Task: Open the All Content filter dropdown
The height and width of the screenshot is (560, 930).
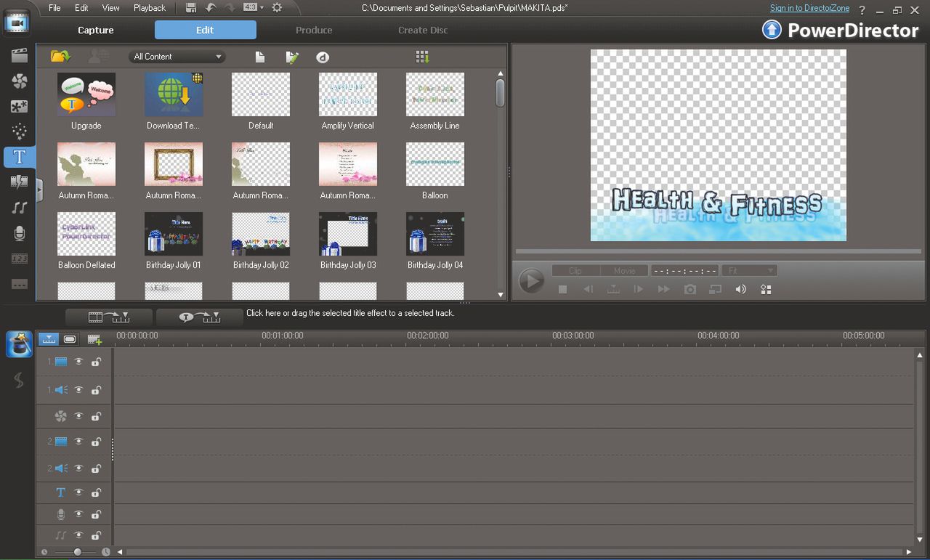Action: [x=177, y=57]
